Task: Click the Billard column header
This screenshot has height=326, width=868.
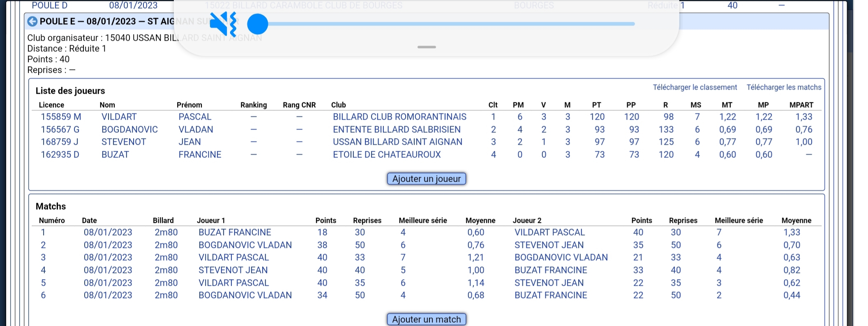Action: tap(163, 220)
